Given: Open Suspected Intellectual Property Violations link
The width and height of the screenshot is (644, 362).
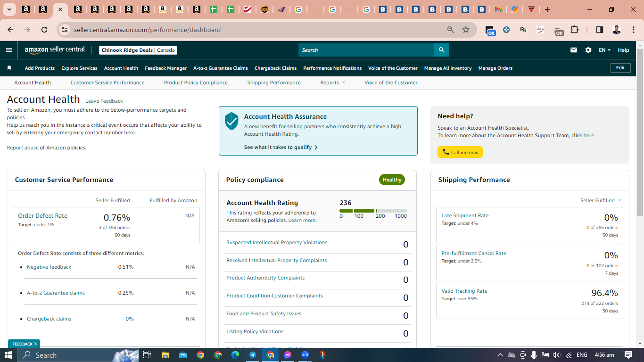Looking at the screenshot, I should (277, 242).
